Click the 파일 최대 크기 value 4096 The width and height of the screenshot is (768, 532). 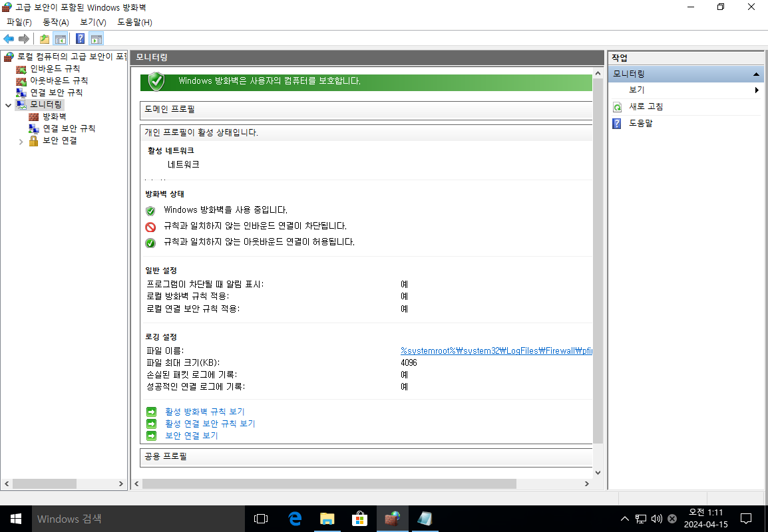point(409,362)
